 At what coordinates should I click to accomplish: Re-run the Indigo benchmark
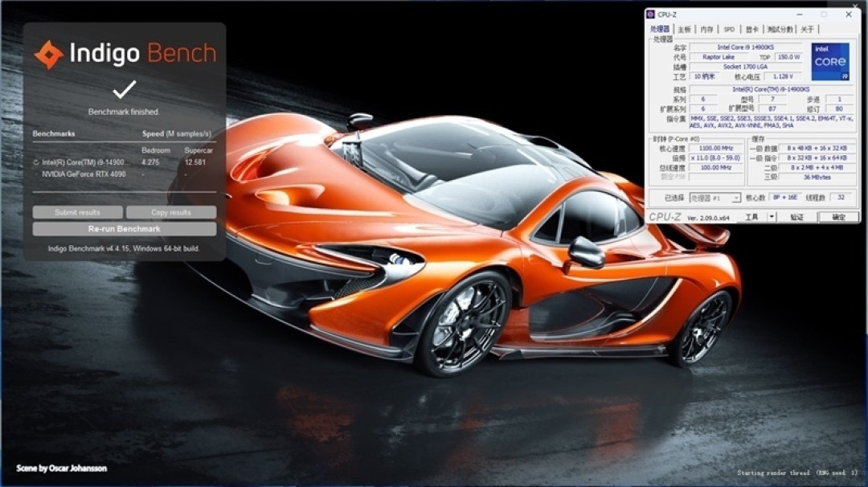click(125, 228)
